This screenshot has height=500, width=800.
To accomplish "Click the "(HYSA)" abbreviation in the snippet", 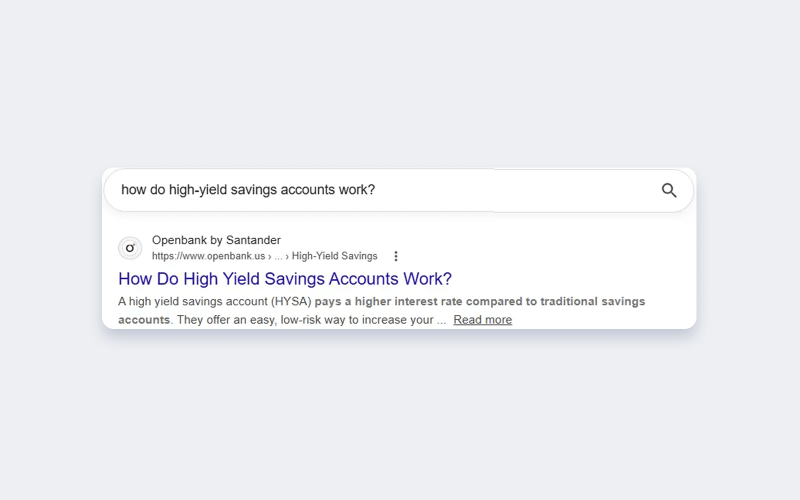I will [291, 302].
